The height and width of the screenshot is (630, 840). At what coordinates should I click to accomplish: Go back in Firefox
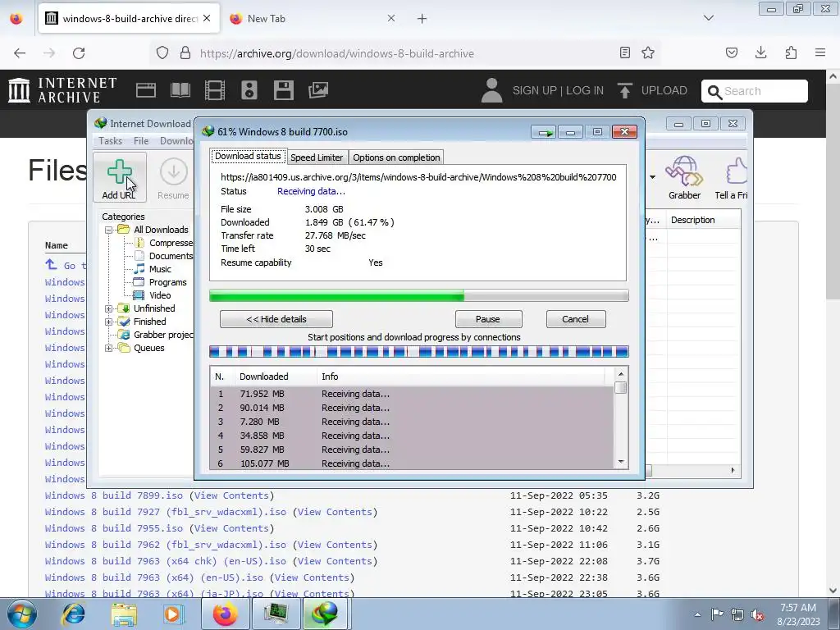20,53
